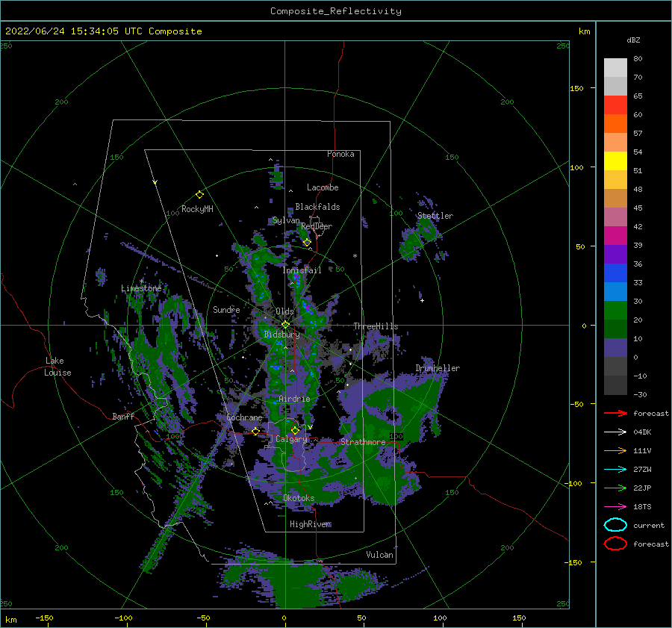Click the Ponoka city label

340,154
